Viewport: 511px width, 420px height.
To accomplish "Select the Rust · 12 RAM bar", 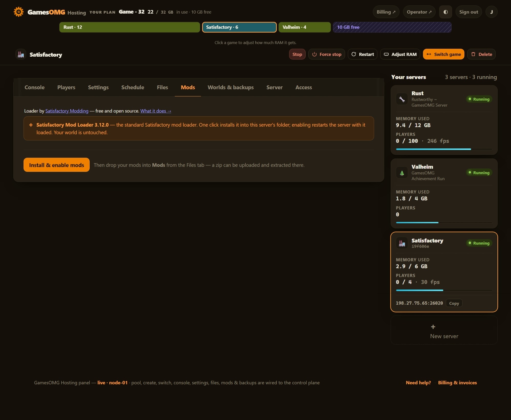I will (x=130, y=27).
